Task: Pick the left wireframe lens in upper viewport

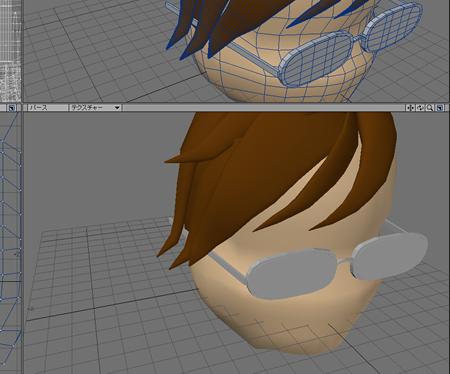Action: (x=315, y=59)
